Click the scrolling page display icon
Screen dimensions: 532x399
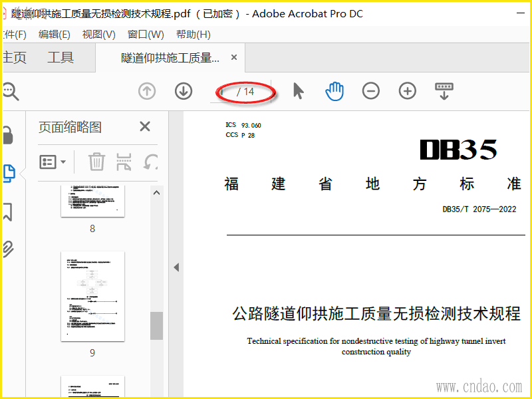[x=444, y=91]
